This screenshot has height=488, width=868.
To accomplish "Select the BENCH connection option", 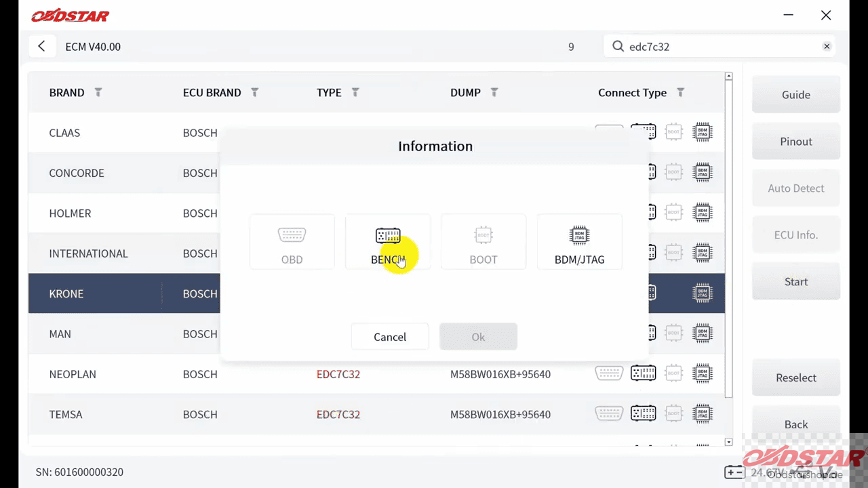I will click(388, 242).
